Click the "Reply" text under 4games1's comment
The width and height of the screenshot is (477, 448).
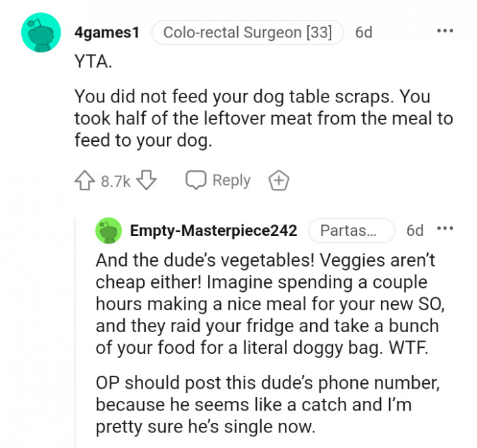[232, 181]
